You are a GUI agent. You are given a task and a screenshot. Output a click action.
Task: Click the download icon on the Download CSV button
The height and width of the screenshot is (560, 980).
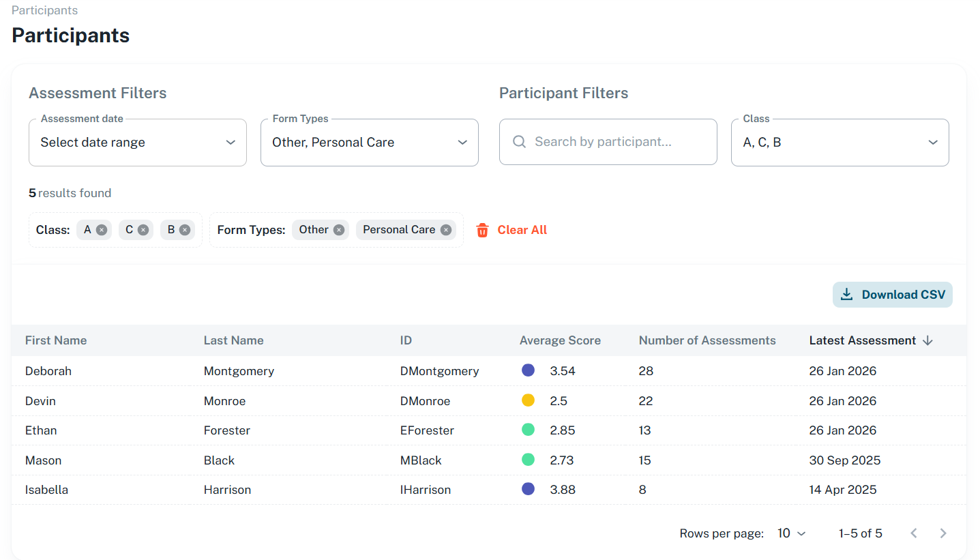coord(847,294)
